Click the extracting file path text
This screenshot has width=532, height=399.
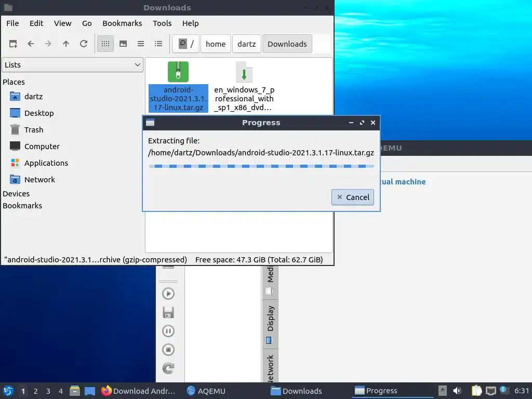tap(261, 153)
